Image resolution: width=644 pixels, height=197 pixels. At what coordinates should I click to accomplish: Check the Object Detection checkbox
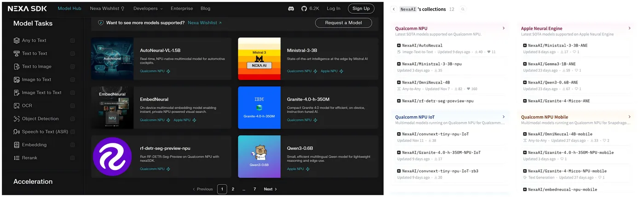click(x=73, y=118)
